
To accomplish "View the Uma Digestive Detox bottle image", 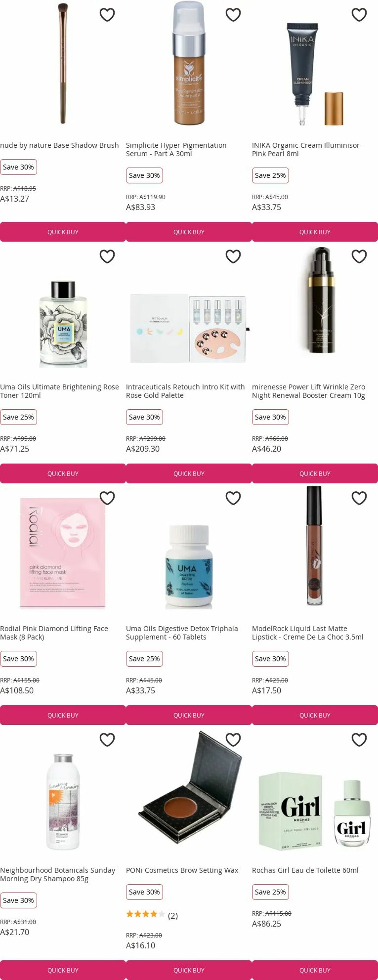I will pos(189,567).
